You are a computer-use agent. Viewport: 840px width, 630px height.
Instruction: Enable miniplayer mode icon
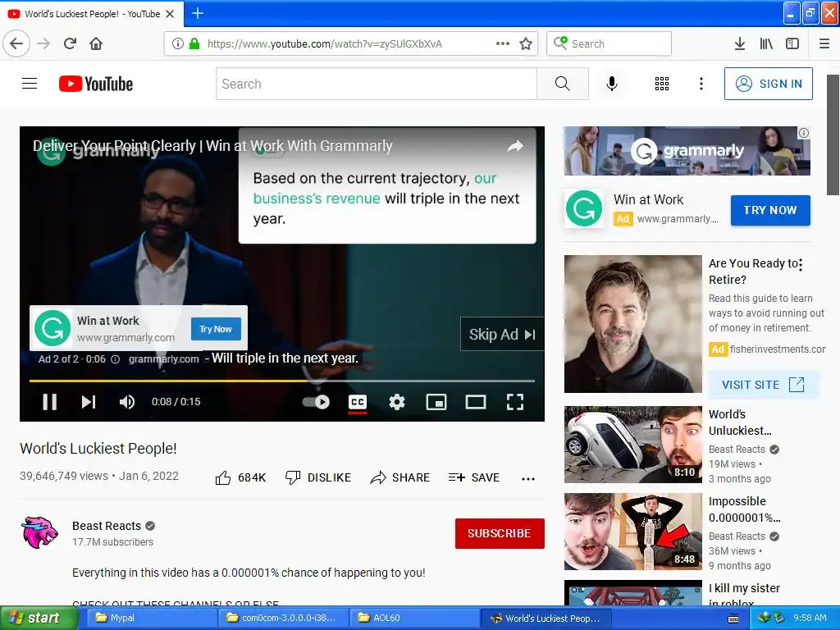coord(436,402)
